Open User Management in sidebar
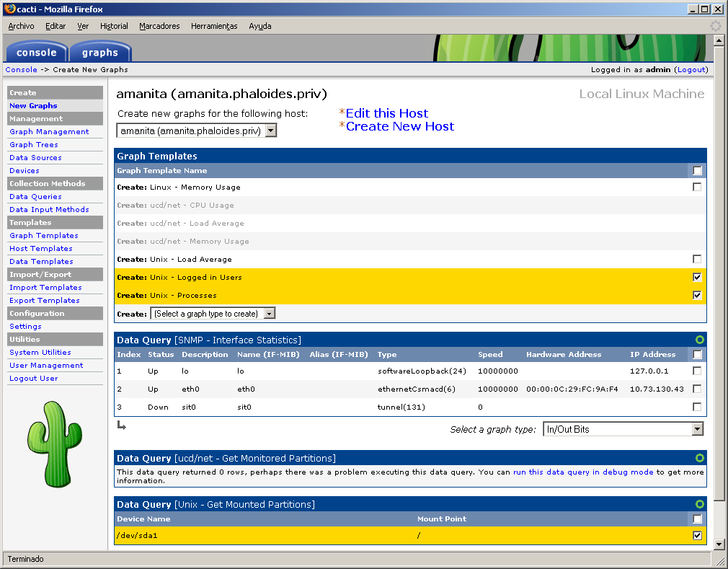Image resolution: width=728 pixels, height=569 pixels. 46,366
